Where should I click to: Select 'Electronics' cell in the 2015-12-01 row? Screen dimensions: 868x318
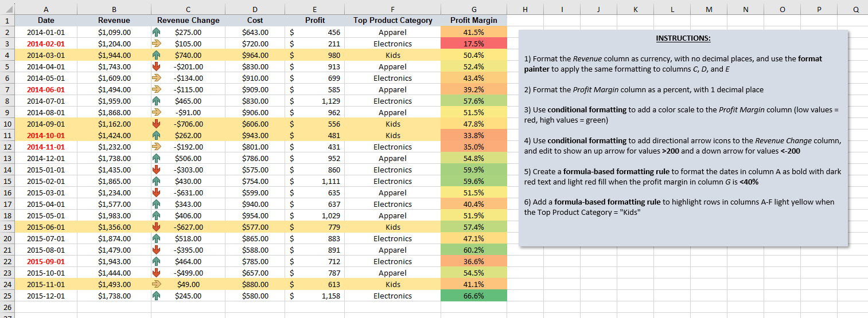(x=393, y=296)
